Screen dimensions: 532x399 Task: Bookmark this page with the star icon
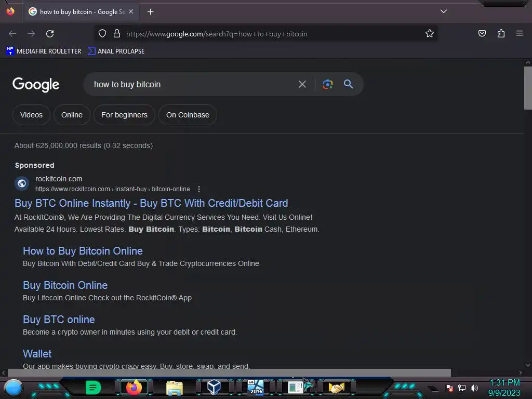tap(430, 34)
